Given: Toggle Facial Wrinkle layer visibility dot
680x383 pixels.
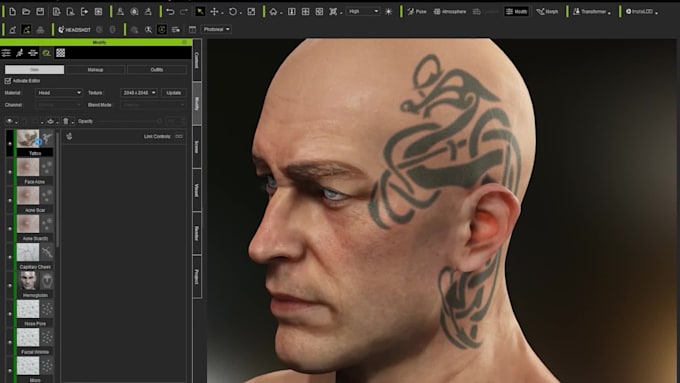Looking at the screenshot, I should 10,342.
